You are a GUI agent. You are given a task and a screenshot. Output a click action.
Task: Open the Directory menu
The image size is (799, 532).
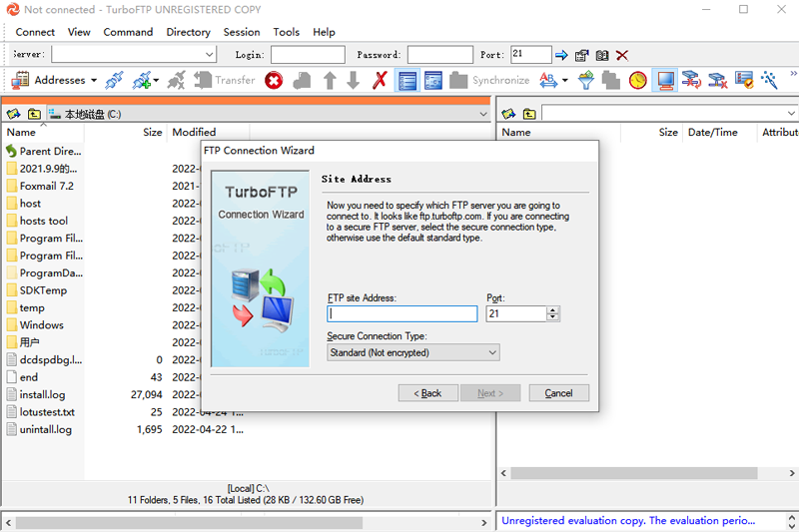tap(188, 32)
